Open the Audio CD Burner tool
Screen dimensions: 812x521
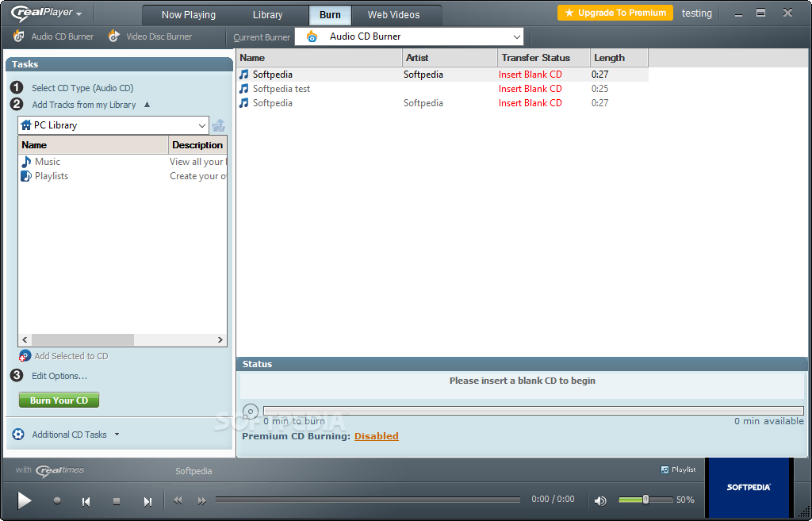53,36
